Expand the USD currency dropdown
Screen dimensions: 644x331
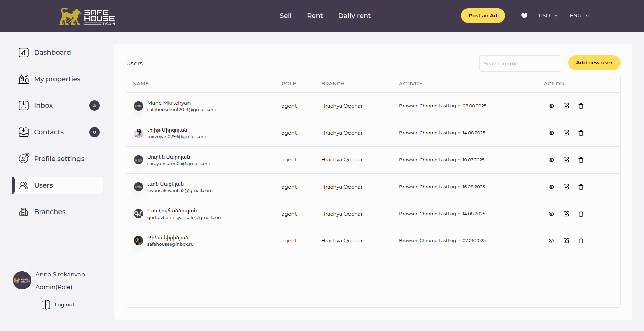(548, 16)
